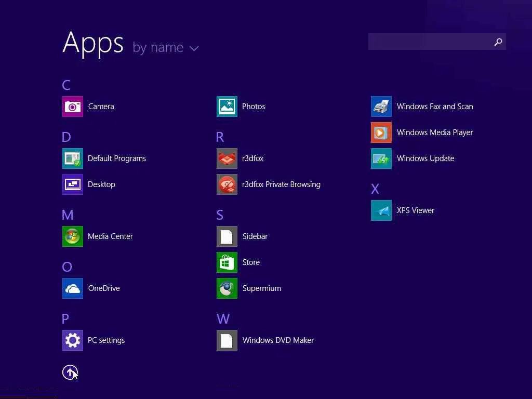Select the letter S group header

coord(220,215)
